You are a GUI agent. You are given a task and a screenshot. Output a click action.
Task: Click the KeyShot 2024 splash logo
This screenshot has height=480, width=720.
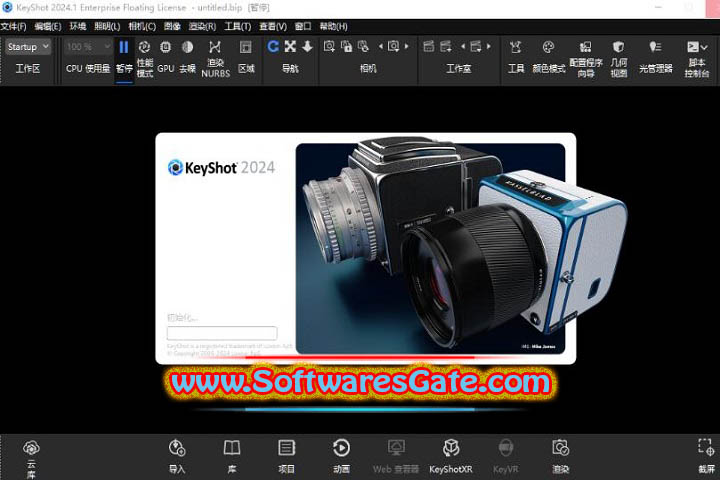coord(221,168)
